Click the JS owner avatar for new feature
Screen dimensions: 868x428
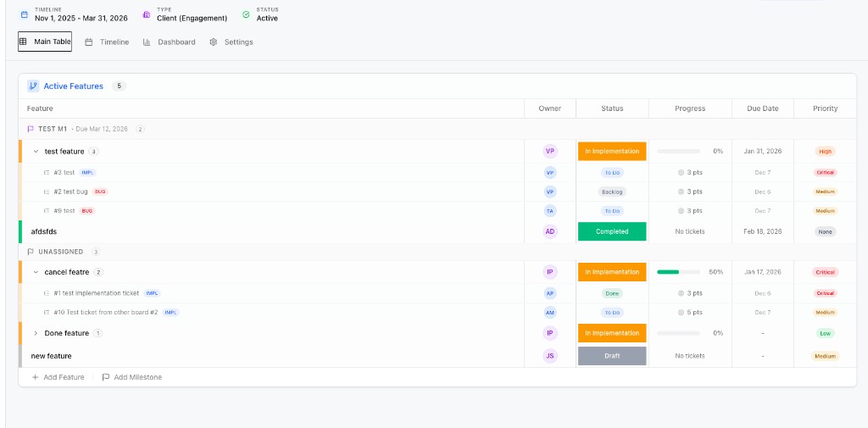tap(550, 356)
